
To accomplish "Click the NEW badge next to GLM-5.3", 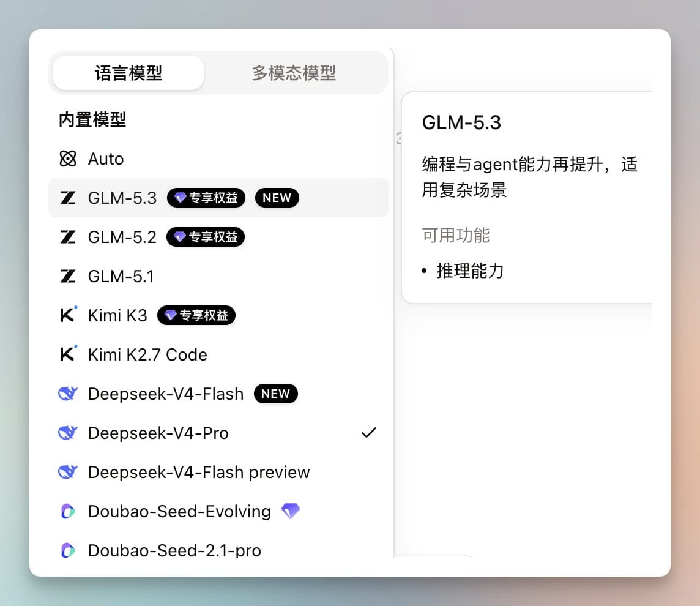I will coord(277,198).
